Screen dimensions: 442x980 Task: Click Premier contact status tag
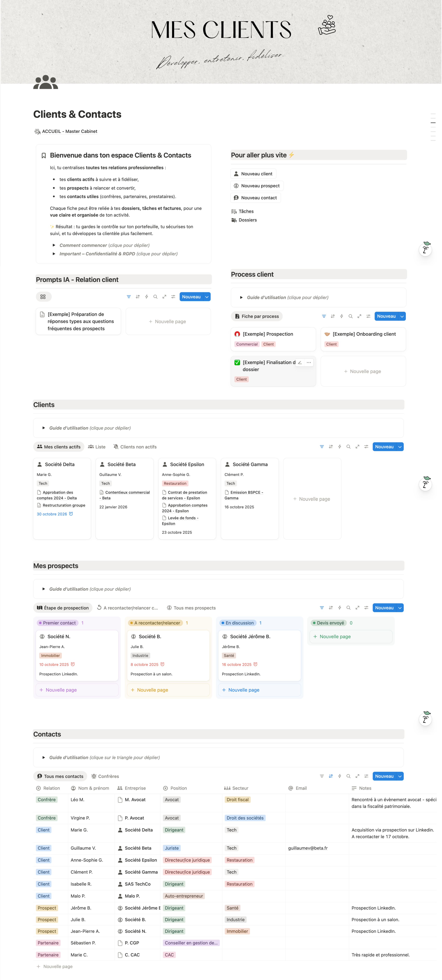pyautogui.click(x=58, y=623)
